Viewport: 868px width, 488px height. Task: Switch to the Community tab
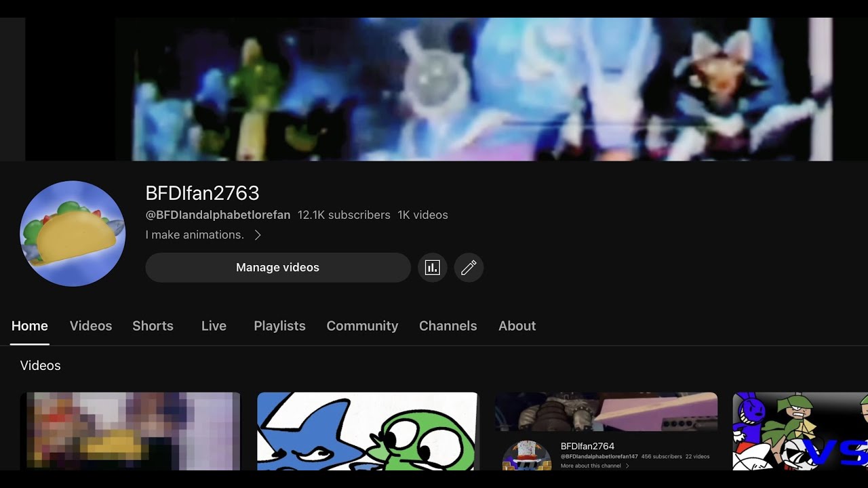(362, 326)
